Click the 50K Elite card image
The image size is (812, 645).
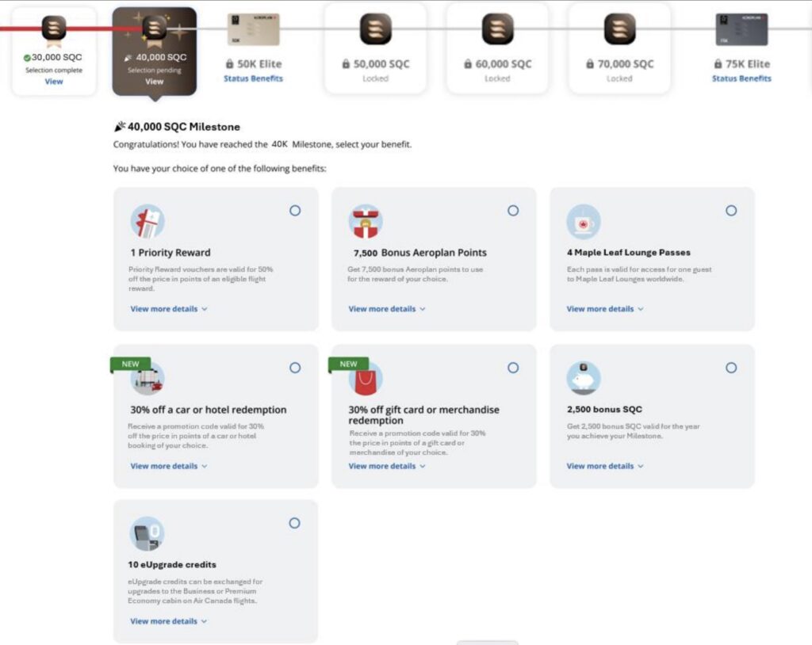pos(253,30)
